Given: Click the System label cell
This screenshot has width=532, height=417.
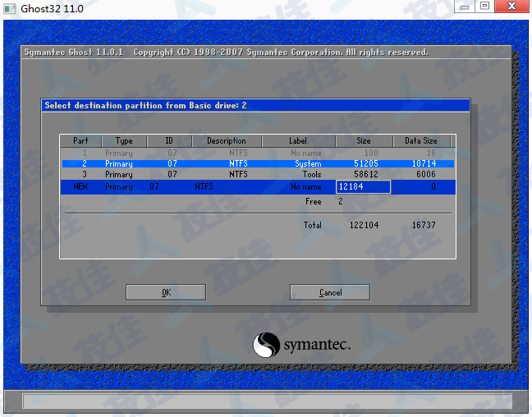Looking at the screenshot, I should (308, 164).
